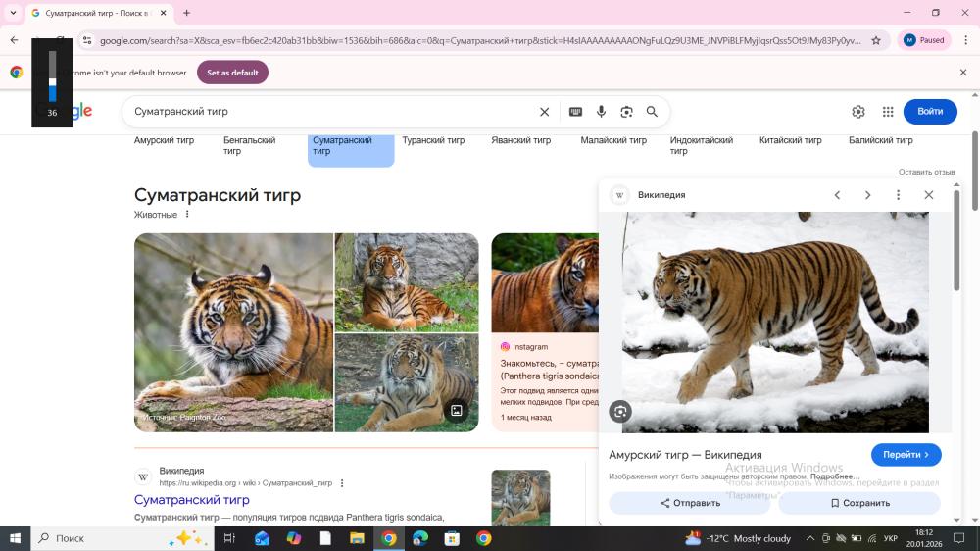Open options menu beside Wikipedia result URL

[x=342, y=483]
